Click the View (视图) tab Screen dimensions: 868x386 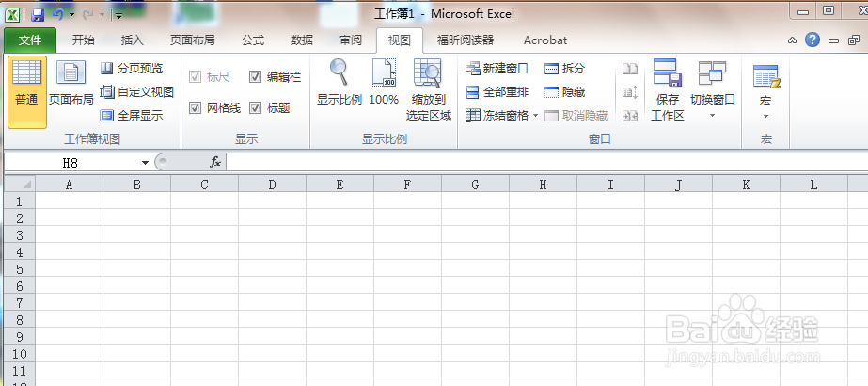click(x=399, y=40)
